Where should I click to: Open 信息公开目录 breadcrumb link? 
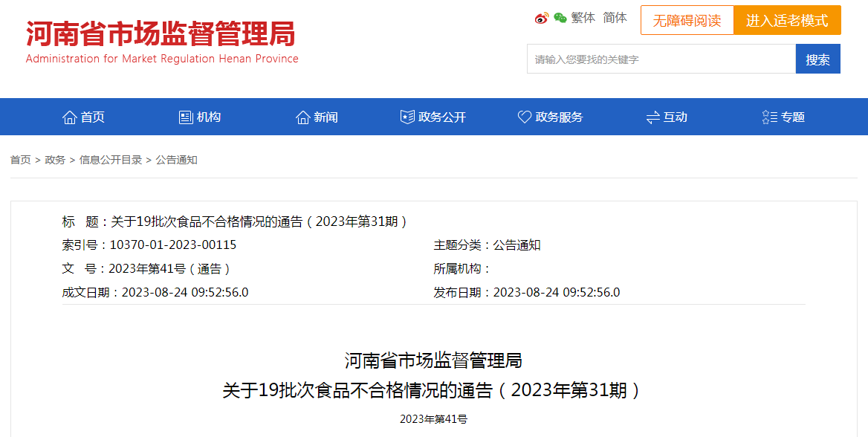[x=111, y=160]
